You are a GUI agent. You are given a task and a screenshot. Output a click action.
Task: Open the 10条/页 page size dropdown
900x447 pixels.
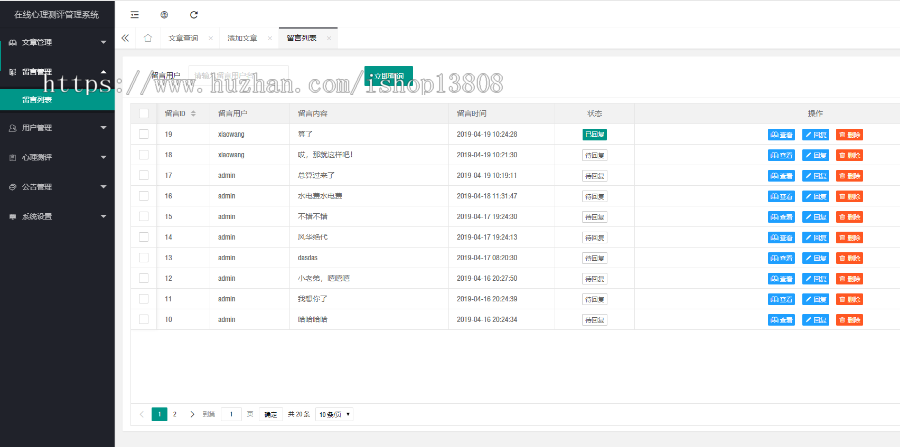coord(335,414)
